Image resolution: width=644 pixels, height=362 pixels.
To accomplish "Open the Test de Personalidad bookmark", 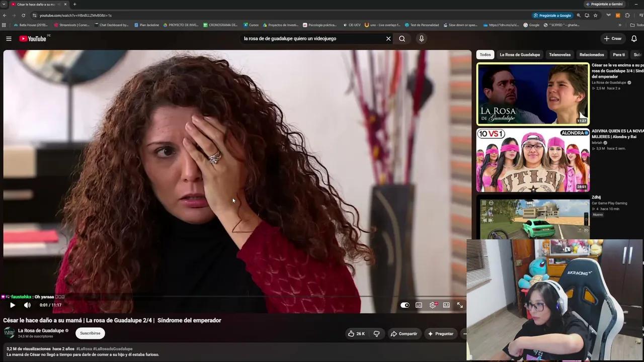I will click(422, 25).
